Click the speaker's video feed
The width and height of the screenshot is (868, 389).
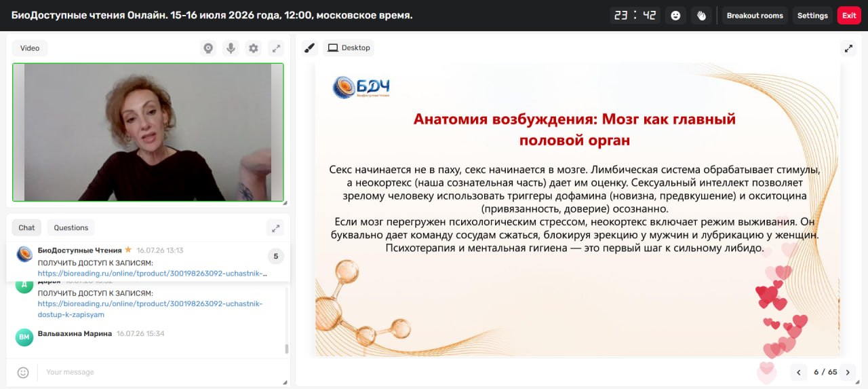[x=148, y=132]
